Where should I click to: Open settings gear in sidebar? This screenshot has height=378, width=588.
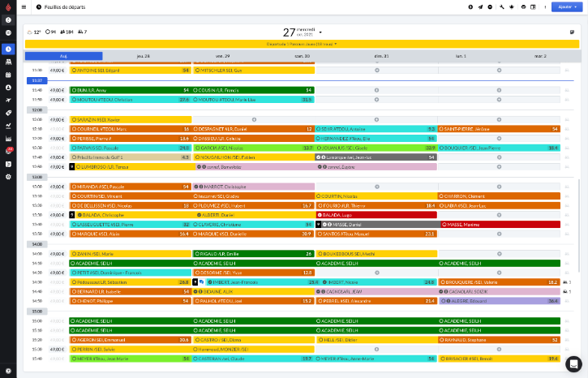[x=8, y=176]
